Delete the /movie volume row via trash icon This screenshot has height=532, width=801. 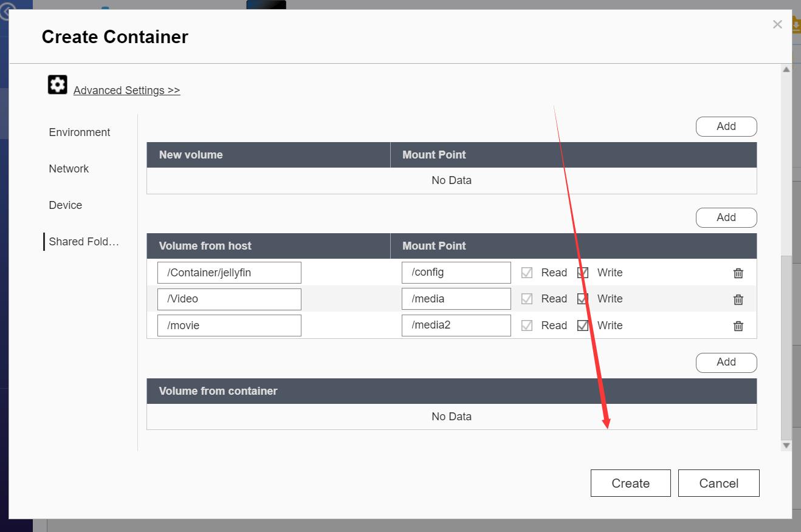pyautogui.click(x=738, y=326)
